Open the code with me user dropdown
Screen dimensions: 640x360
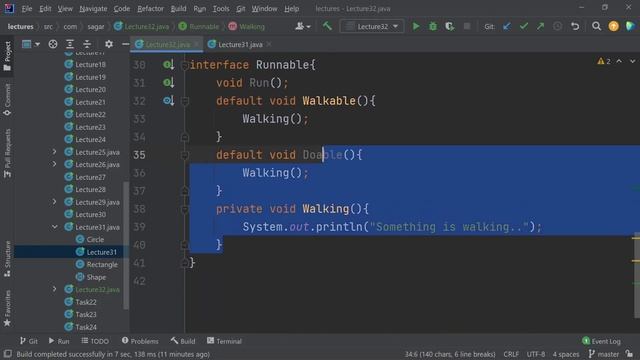(x=303, y=27)
